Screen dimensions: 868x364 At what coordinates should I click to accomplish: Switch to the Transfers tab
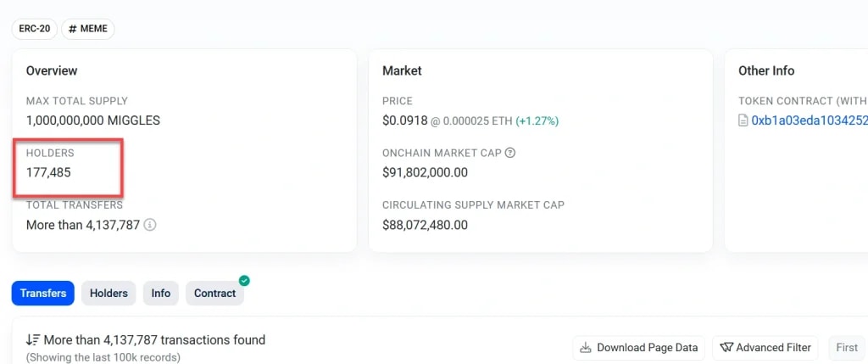tap(43, 294)
